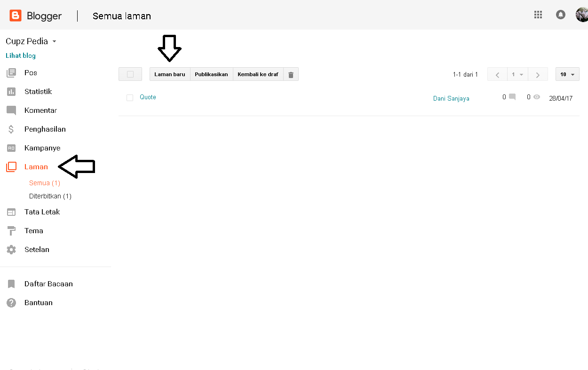
Task: Select the Laman pages icon
Action: [x=11, y=166]
